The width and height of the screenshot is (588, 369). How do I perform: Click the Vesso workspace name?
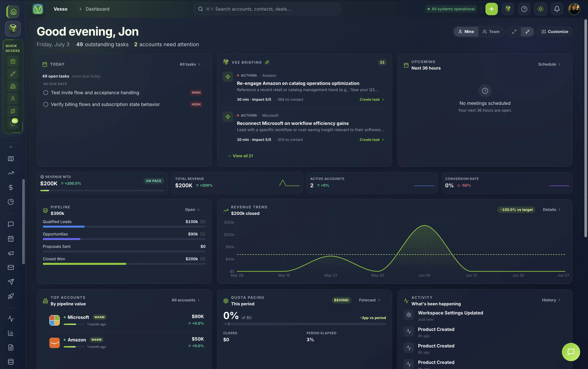pyautogui.click(x=61, y=9)
